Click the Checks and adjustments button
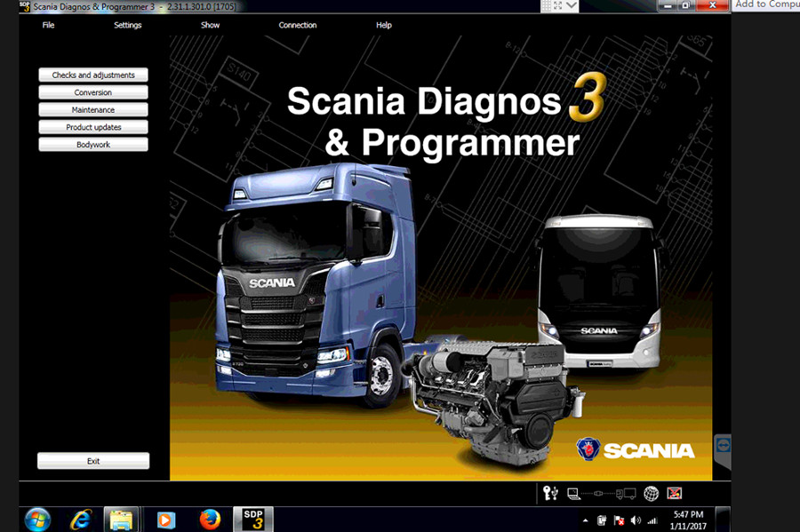Viewport: 800px width, 532px height. pyautogui.click(x=93, y=75)
